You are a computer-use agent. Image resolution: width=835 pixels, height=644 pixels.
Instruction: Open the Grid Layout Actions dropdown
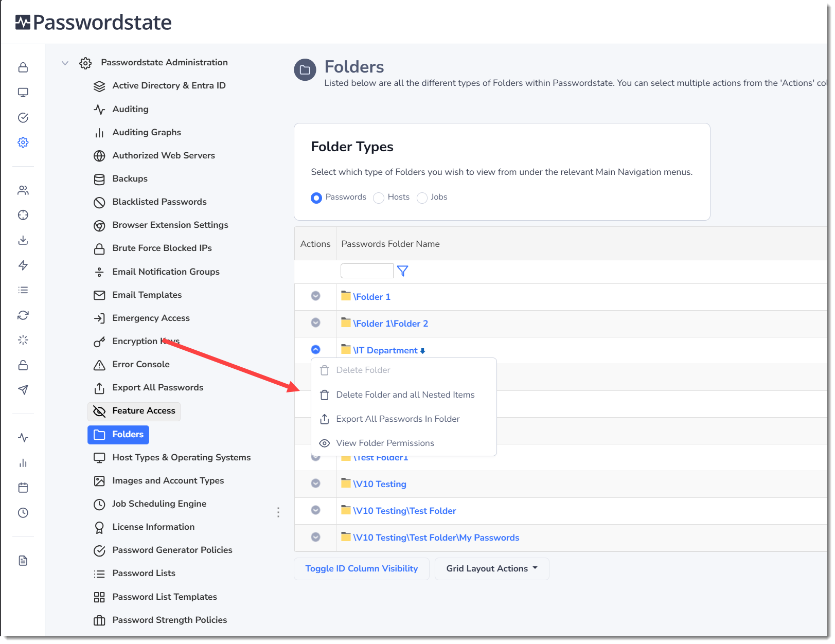[492, 569]
